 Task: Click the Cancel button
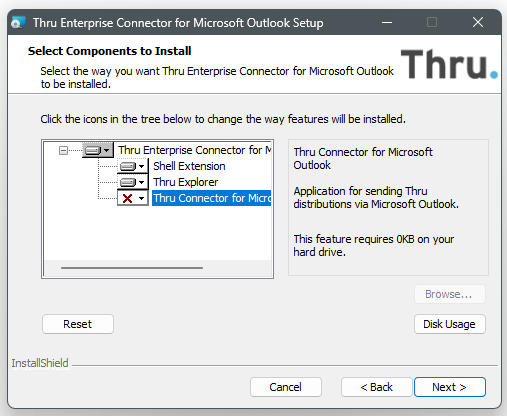[x=286, y=387]
